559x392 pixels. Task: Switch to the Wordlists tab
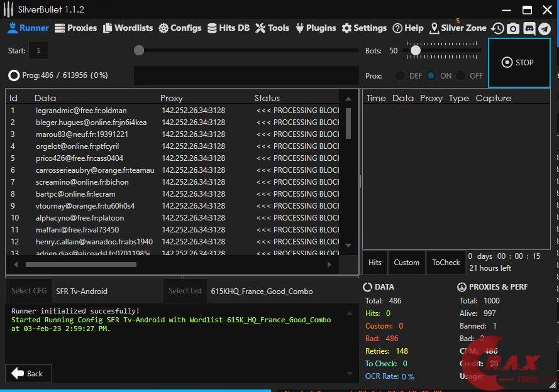click(128, 28)
